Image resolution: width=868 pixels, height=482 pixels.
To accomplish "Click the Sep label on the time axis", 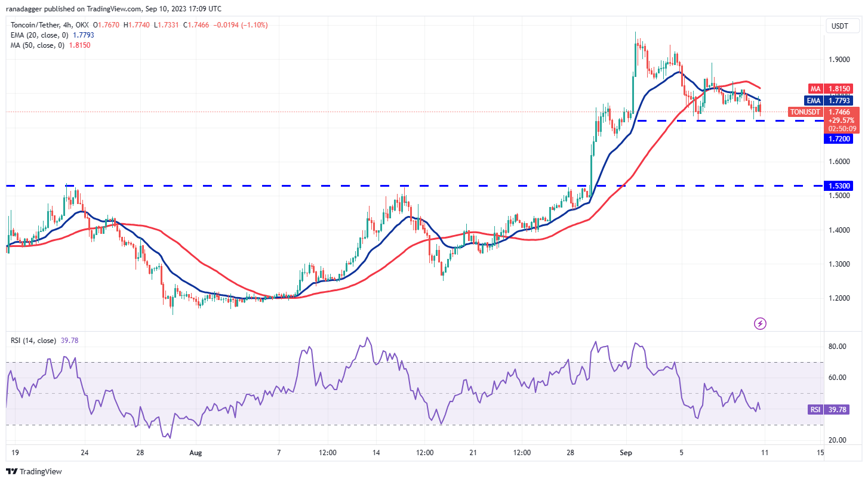I will [625, 453].
